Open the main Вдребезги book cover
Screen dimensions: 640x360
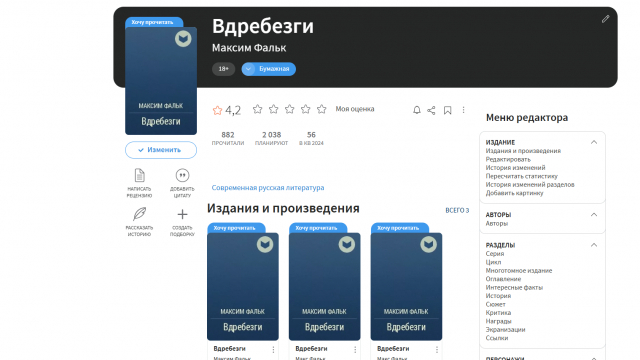161,81
